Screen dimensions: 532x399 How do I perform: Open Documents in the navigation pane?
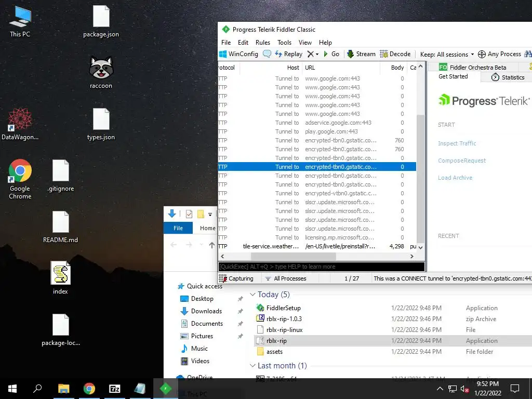click(x=201, y=324)
